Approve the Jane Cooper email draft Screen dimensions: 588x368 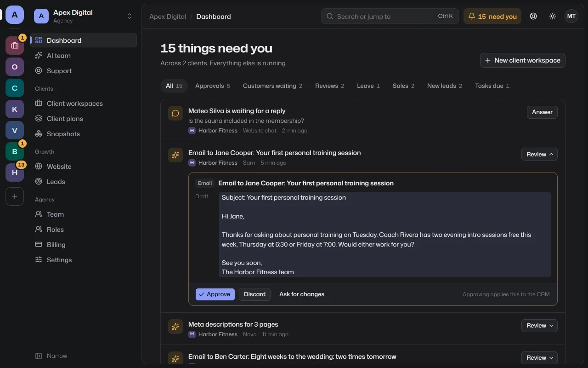(x=215, y=294)
